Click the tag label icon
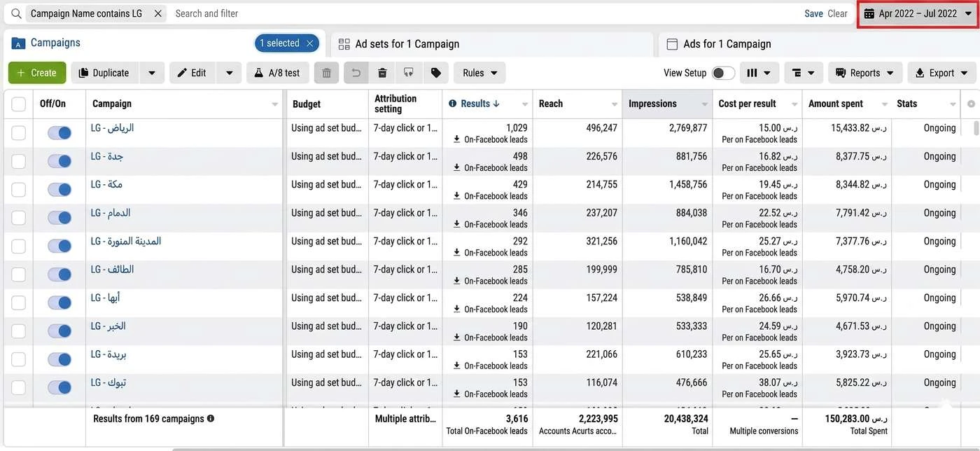 [435, 73]
